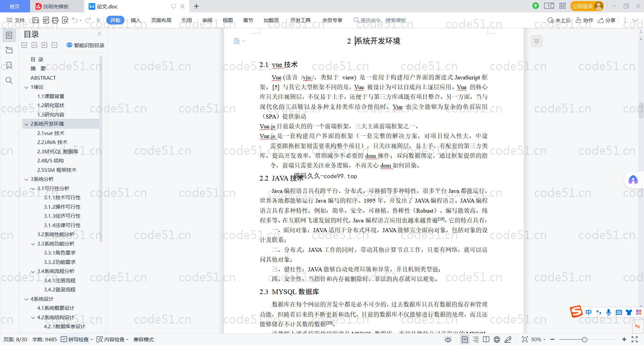Open the quick access customize dropdown arrow
Viewport: 644px width, 345px height.
[98, 20]
